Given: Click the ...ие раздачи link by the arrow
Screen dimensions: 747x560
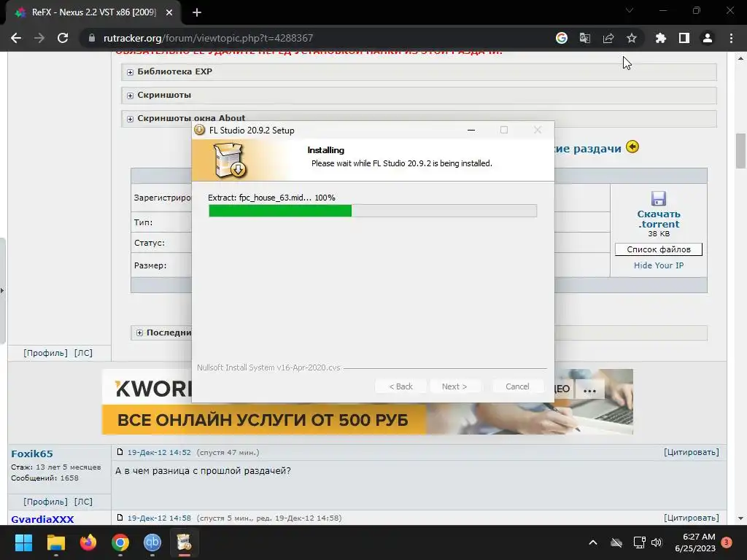Looking at the screenshot, I should pos(588,149).
